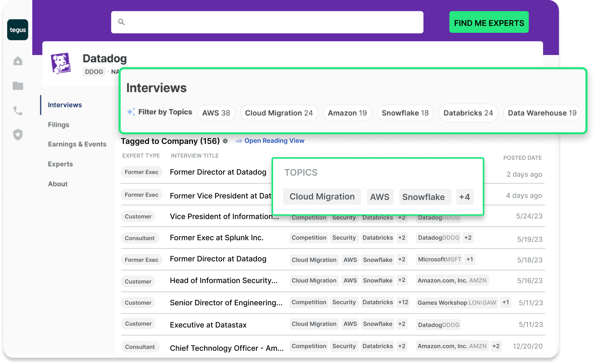596x364 pixels.
Task: Filter by Amazon 19 topic chip
Action: [347, 113]
